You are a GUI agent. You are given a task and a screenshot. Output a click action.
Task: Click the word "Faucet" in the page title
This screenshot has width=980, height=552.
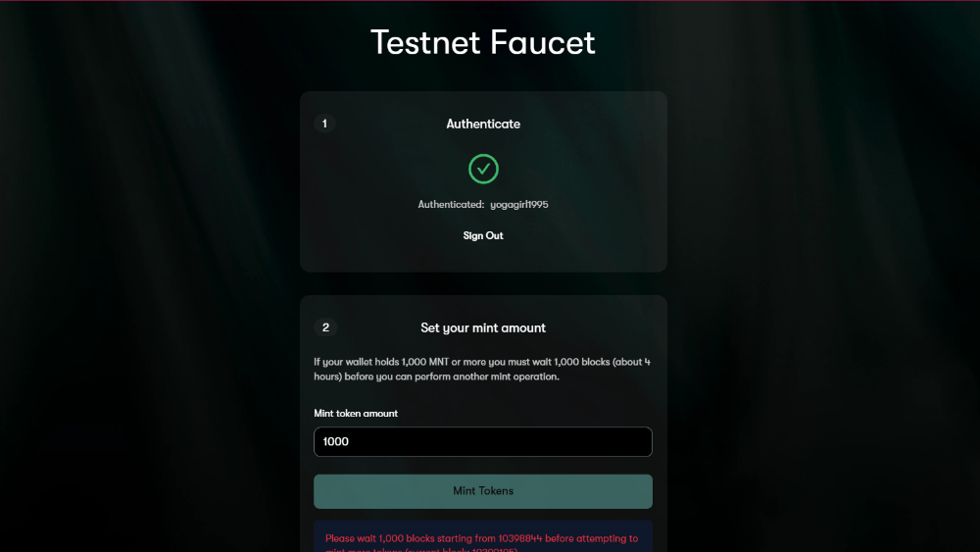(547, 43)
